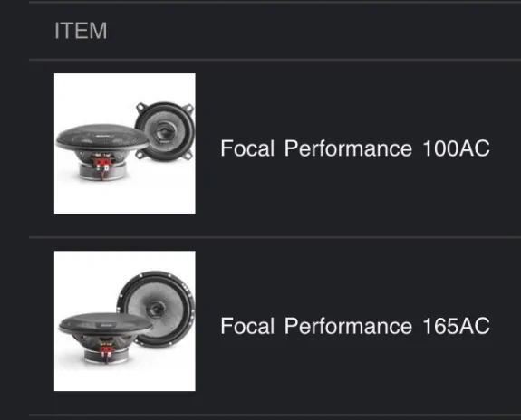Screen dimensions: 521x420
Task: Click the word "Performance" in the 165AC row
Action: point(348,326)
